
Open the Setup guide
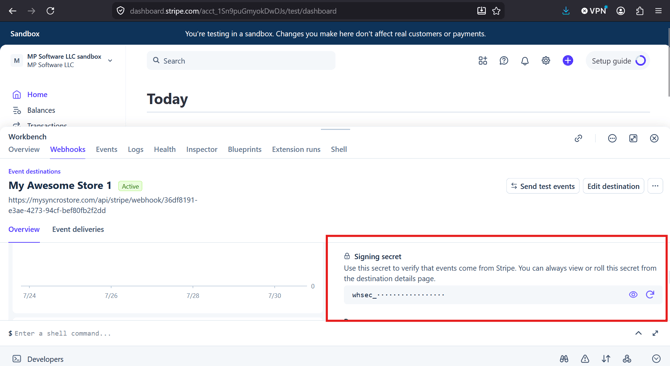click(618, 61)
